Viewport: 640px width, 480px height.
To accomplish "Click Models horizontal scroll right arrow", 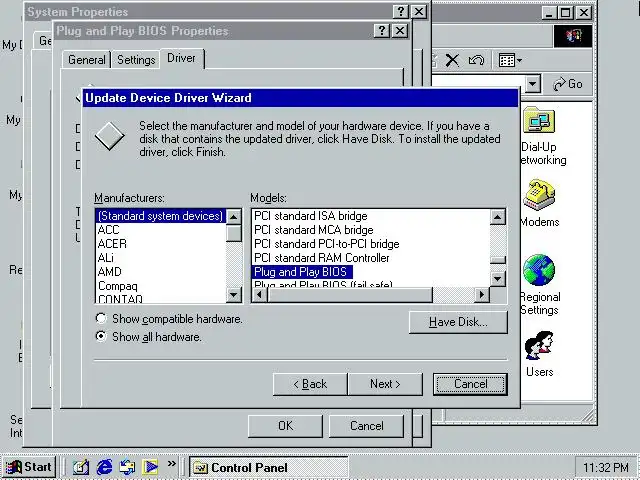I will (x=482, y=294).
